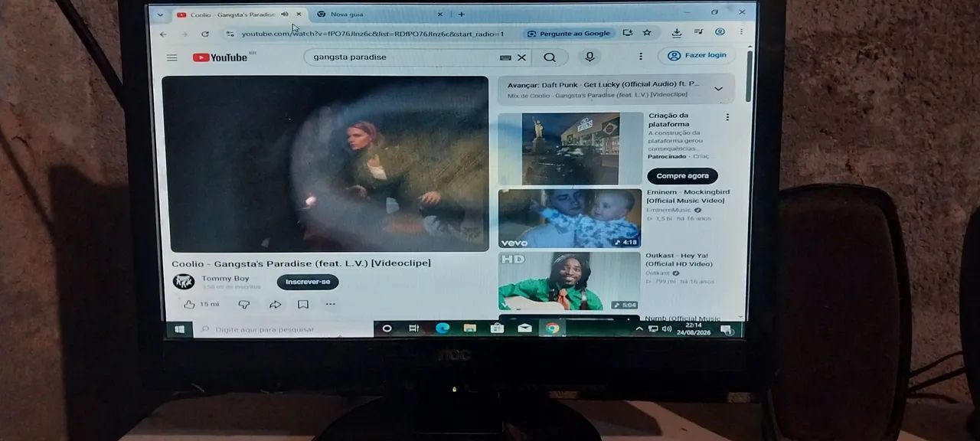Close the Nova guia tab
This screenshot has width=980, height=441.
(440, 14)
